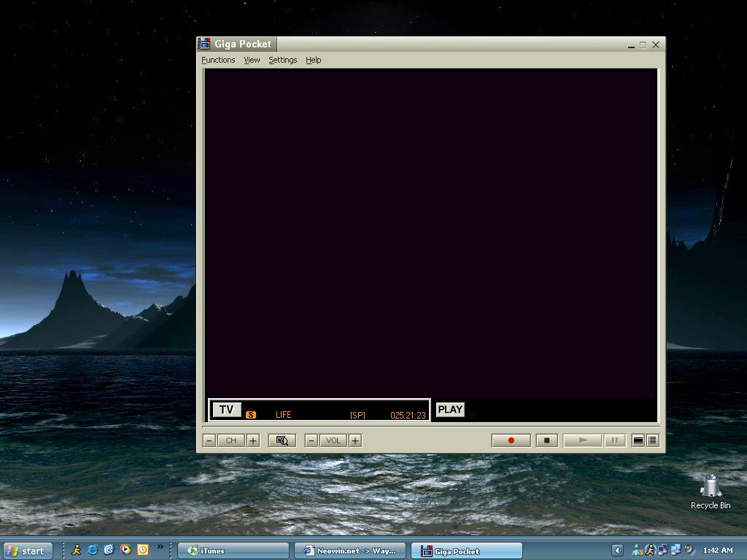Open the Settings menu
This screenshot has height=560, width=747.
tap(282, 60)
